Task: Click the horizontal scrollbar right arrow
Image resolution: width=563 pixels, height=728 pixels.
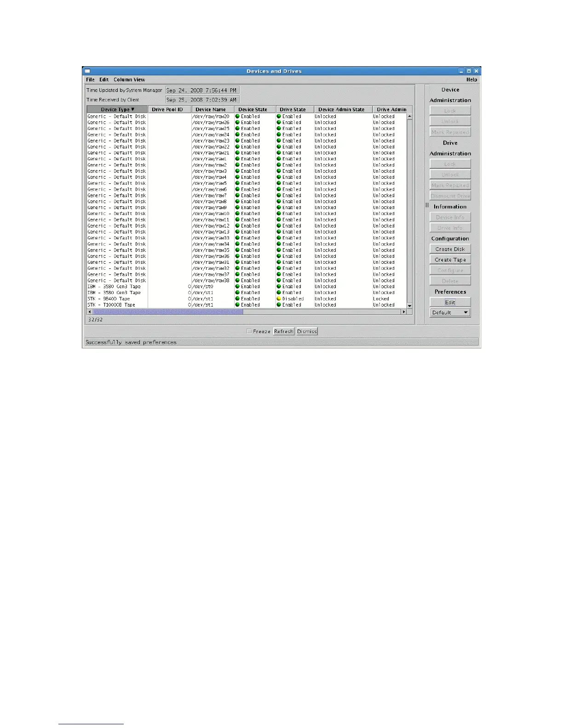Action: point(404,312)
